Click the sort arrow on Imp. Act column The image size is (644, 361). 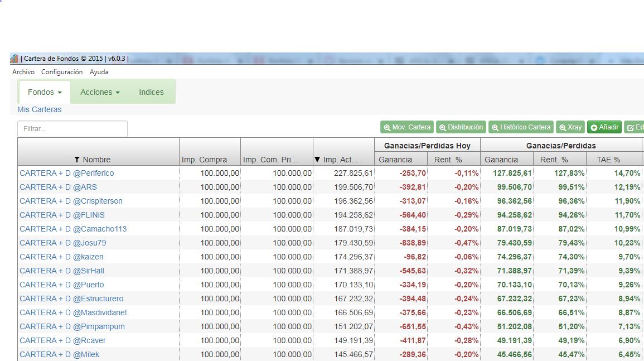(317, 160)
